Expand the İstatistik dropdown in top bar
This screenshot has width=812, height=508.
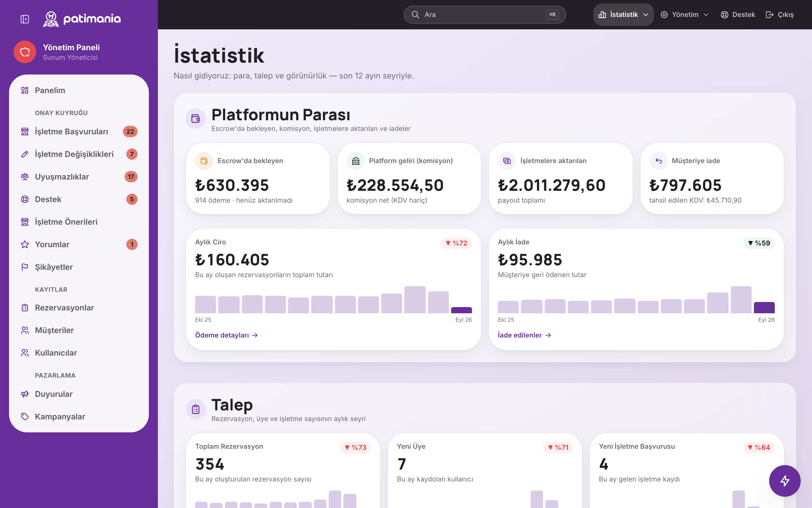point(623,15)
